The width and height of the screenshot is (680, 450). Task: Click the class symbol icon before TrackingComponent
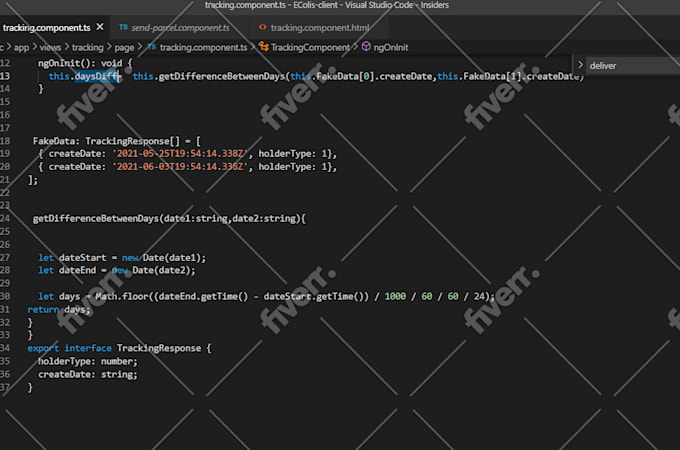coord(264,46)
